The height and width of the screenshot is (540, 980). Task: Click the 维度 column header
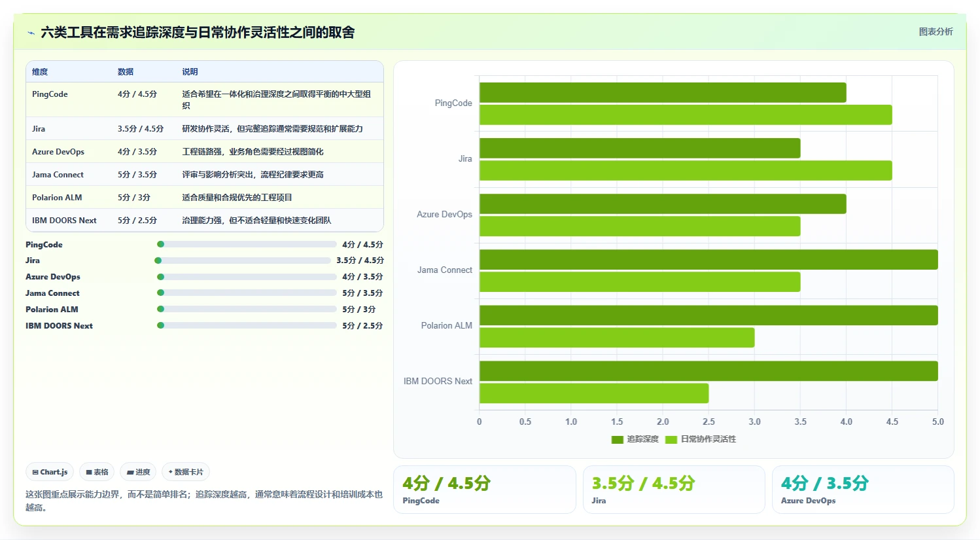coord(40,72)
